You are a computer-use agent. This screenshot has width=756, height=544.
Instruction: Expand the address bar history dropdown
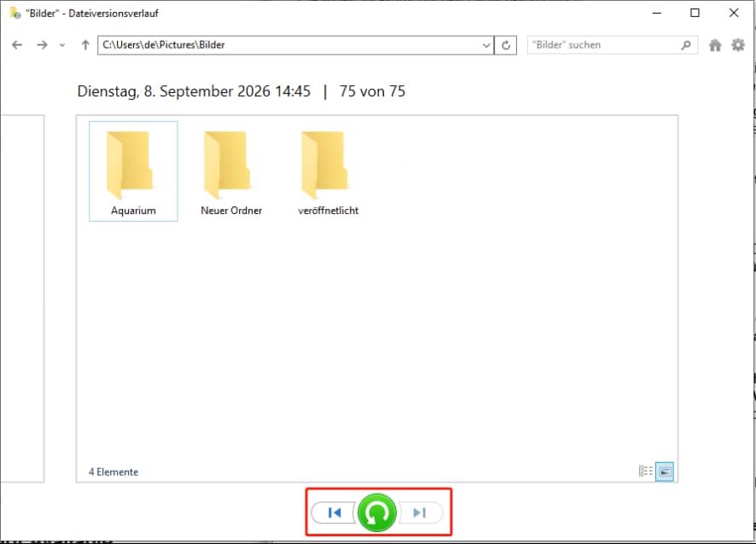pyautogui.click(x=486, y=45)
